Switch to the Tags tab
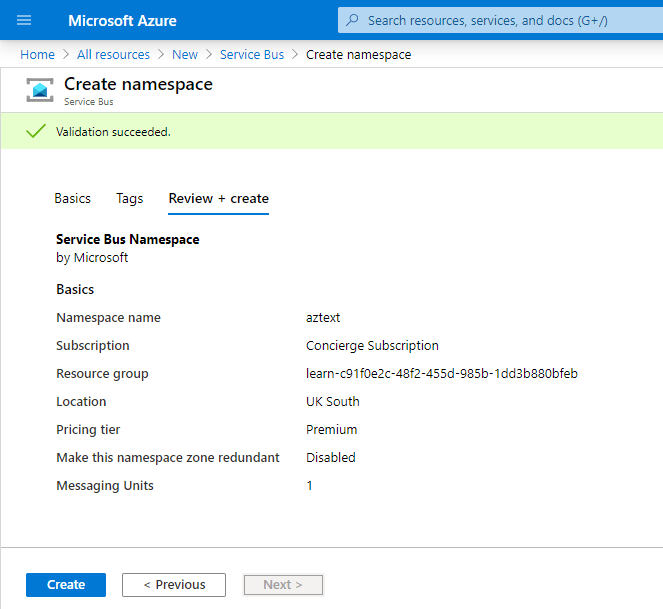This screenshot has width=663, height=609. (130, 198)
